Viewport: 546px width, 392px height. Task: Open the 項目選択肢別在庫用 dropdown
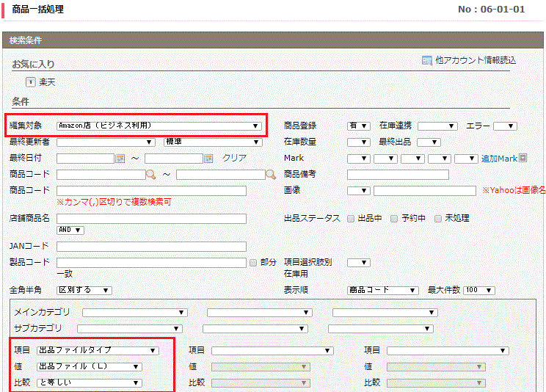click(x=358, y=263)
